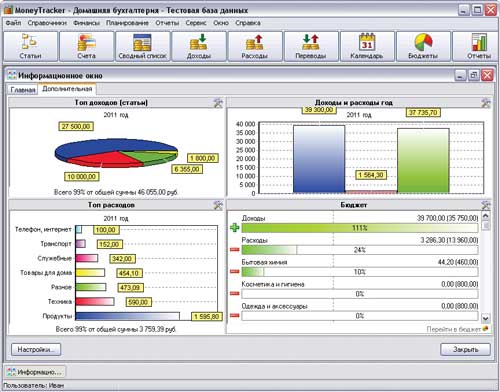The image size is (500, 392).
Task: Click the Товары для дома row label
Action: pyautogui.click(x=46, y=273)
